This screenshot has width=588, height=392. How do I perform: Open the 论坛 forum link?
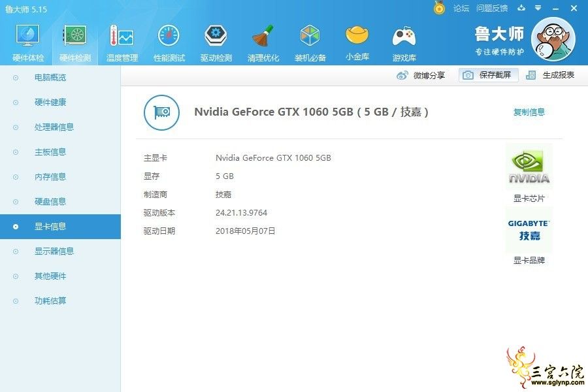click(x=461, y=8)
